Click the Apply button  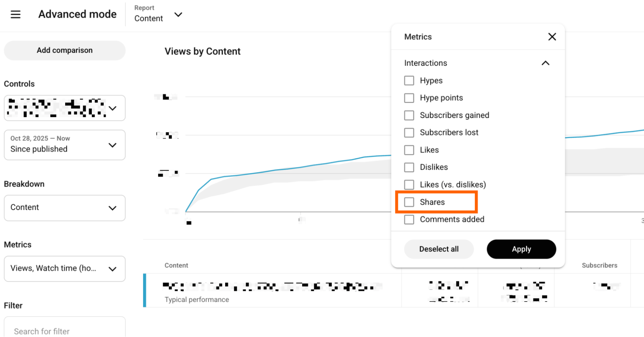[x=521, y=249]
